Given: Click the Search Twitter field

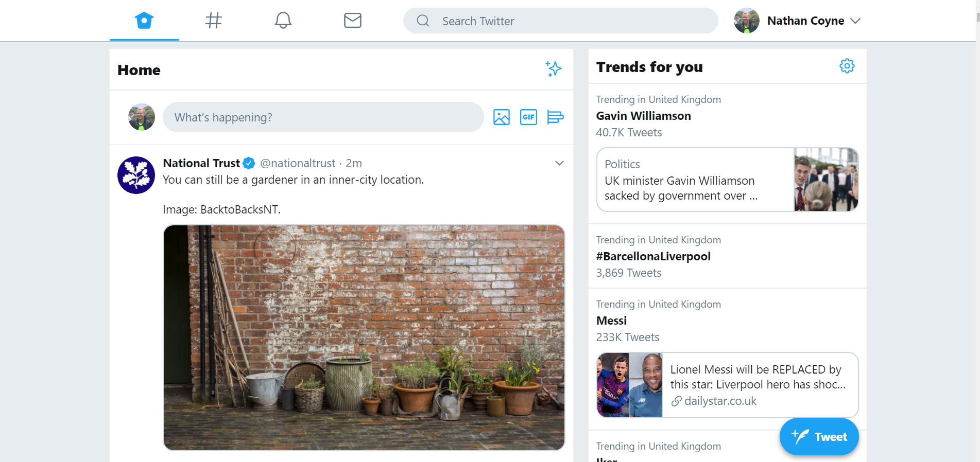Looking at the screenshot, I should (x=560, y=21).
